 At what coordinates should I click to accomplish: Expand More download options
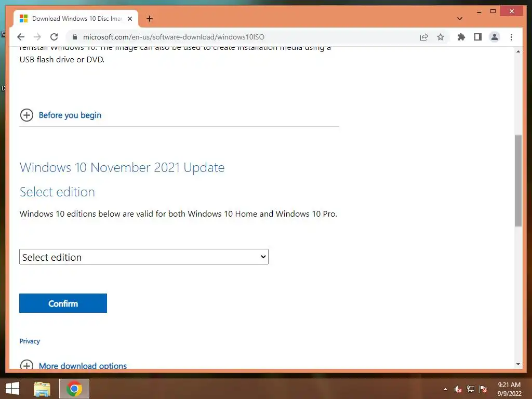73,365
